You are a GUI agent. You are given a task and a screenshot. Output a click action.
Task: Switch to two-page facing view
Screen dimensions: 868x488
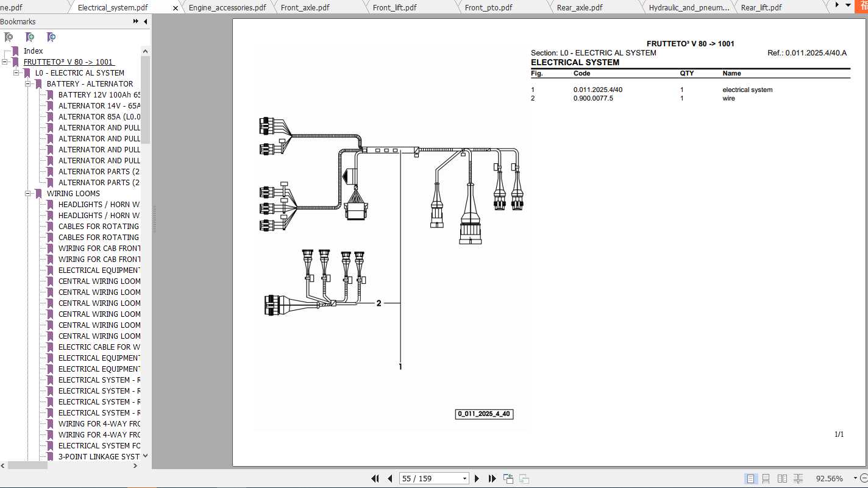782,478
